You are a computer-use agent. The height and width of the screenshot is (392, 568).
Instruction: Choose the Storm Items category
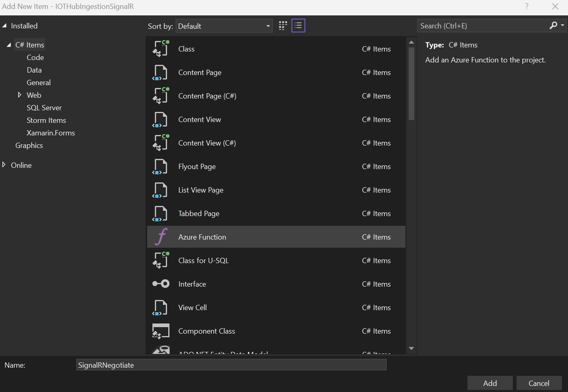click(x=46, y=120)
